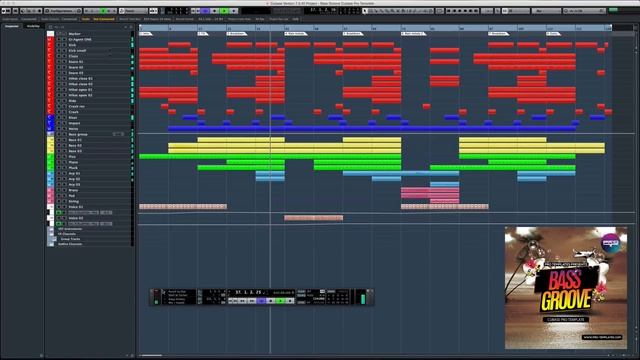
Task: Click Studio in the status line
Action: (86, 19)
